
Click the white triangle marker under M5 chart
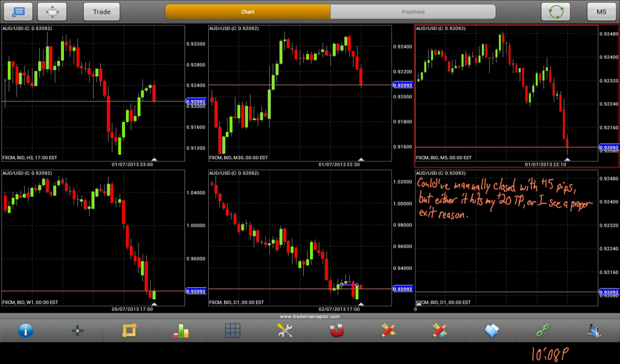coord(567,159)
